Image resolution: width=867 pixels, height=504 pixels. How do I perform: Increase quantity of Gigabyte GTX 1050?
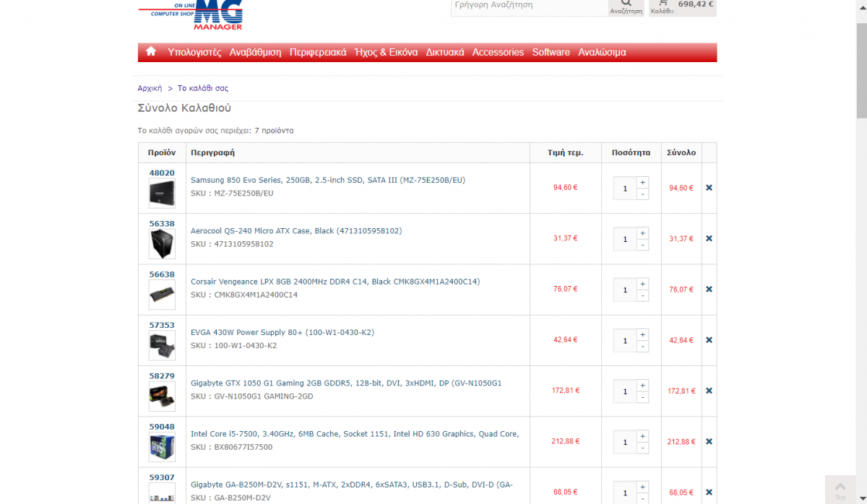(x=643, y=385)
